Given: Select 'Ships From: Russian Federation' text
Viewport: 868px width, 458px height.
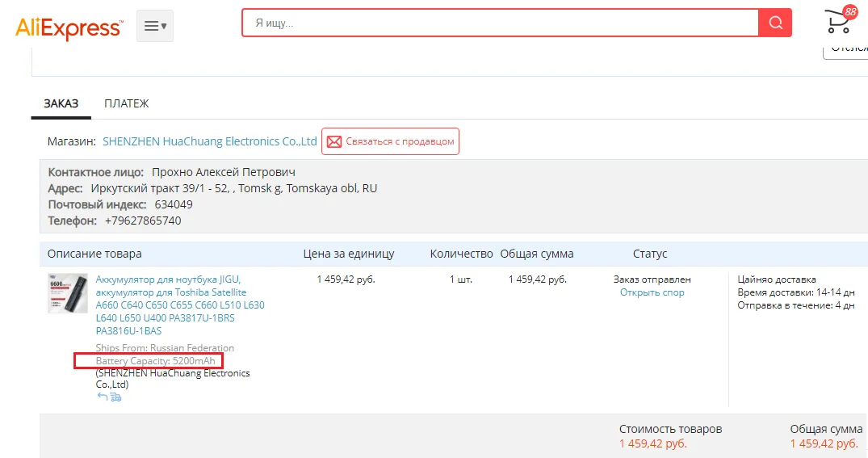Looking at the screenshot, I should coord(165,348).
